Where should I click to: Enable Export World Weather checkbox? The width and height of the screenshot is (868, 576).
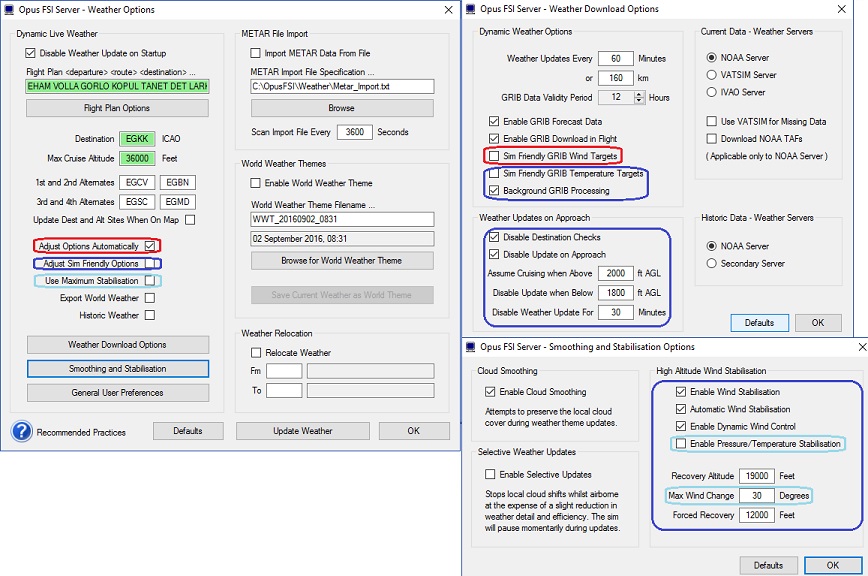tap(150, 298)
